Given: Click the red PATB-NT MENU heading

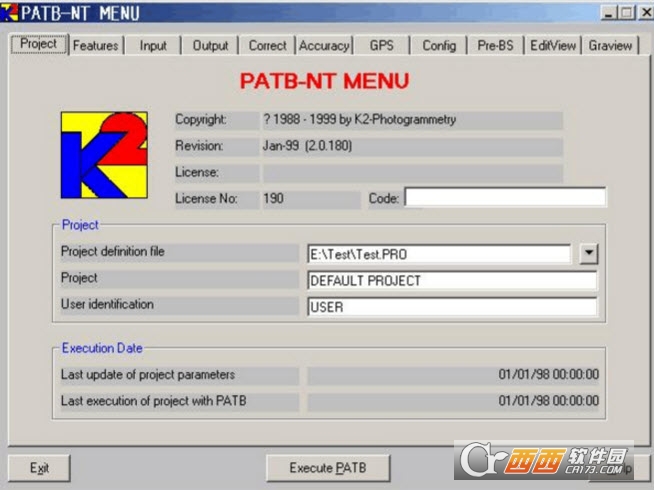Looking at the screenshot, I should pos(324,81).
